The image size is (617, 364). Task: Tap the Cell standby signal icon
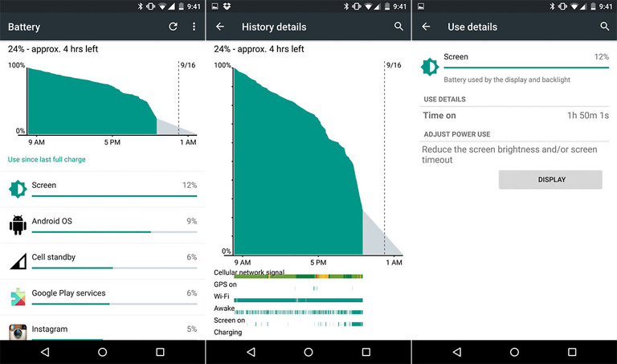coord(18,261)
